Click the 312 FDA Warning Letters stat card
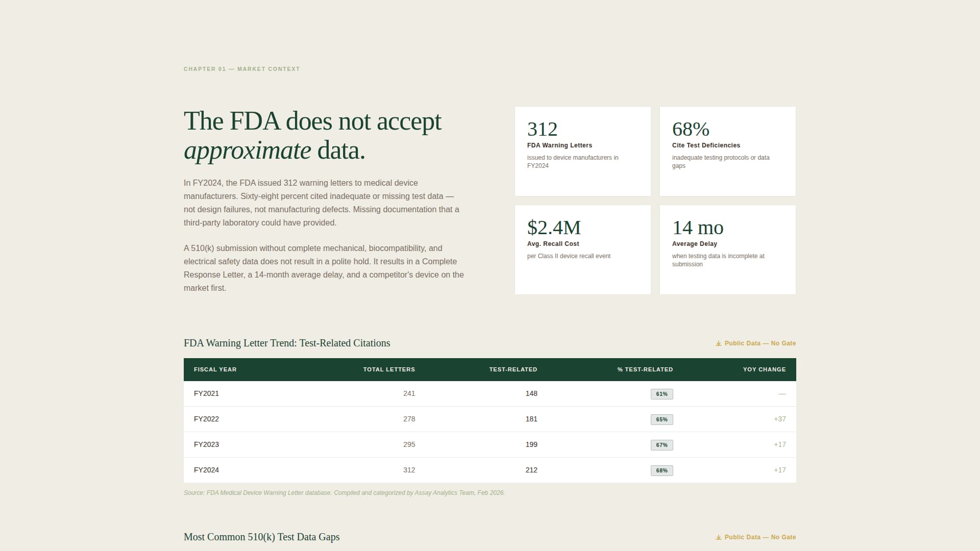The width and height of the screenshot is (980, 551). 582,151
